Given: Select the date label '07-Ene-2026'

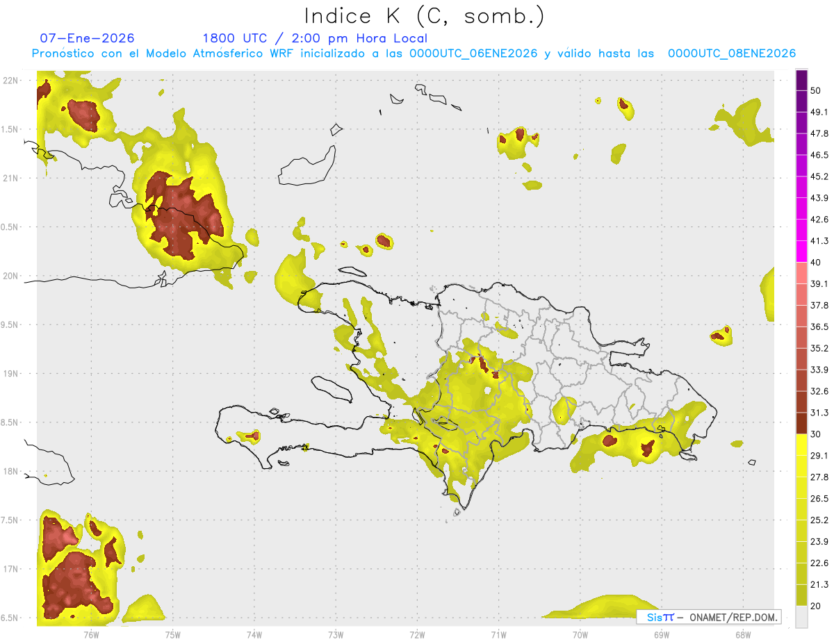Looking at the screenshot, I should tap(88, 38).
